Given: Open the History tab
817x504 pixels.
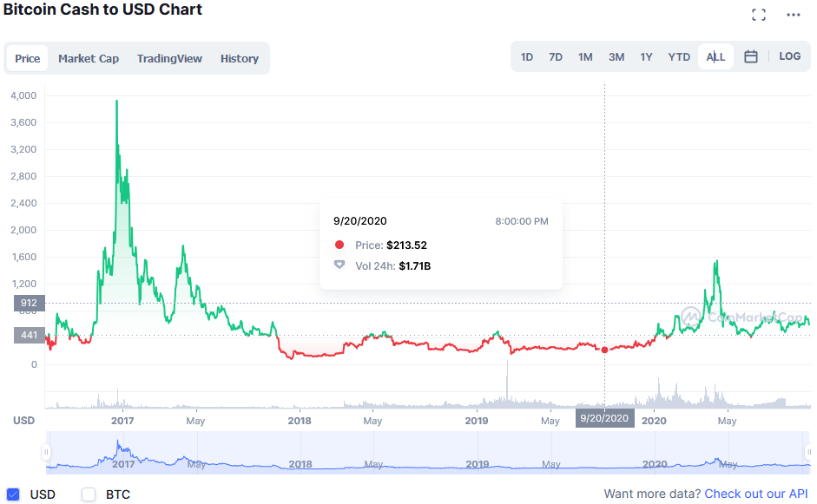Looking at the screenshot, I should coord(239,58).
